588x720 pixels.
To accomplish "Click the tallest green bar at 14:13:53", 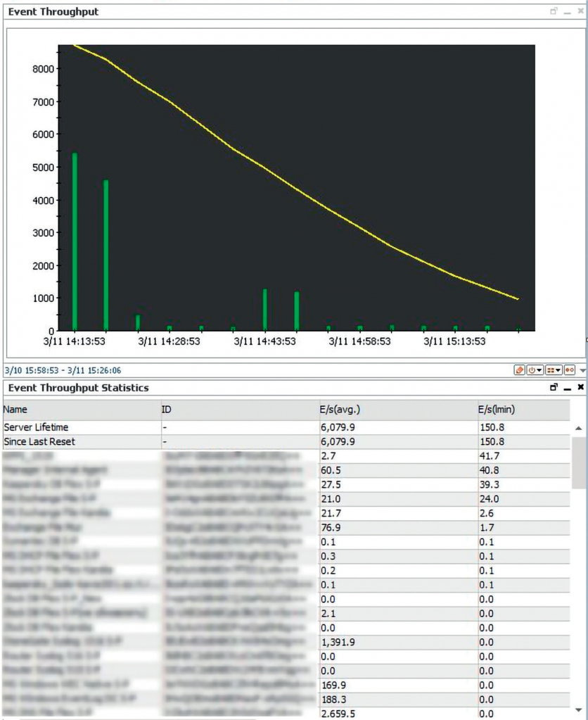I will click(x=75, y=241).
